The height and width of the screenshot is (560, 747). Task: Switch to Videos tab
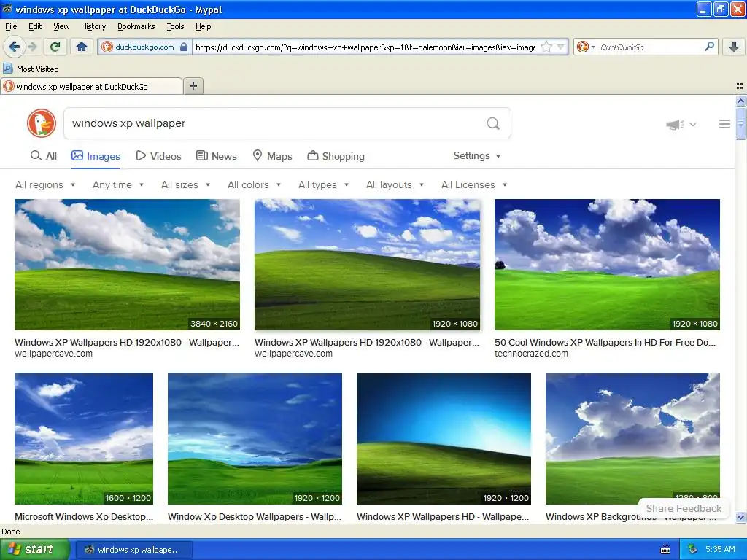158,156
